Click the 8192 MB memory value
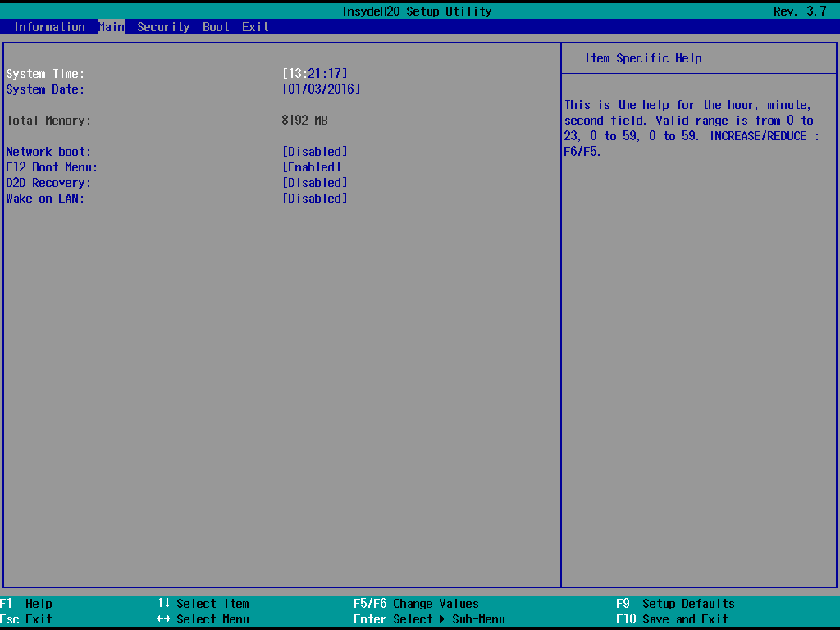Viewport: 840px width, 630px height. click(x=305, y=121)
